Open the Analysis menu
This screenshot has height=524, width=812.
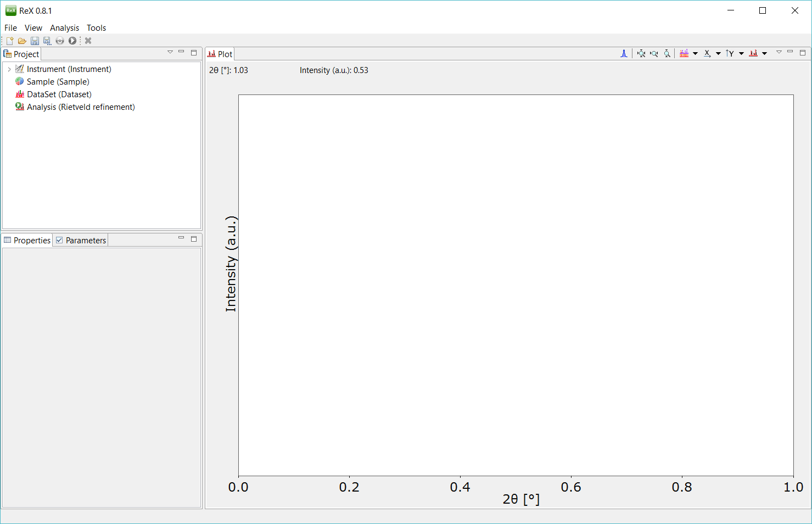point(64,27)
